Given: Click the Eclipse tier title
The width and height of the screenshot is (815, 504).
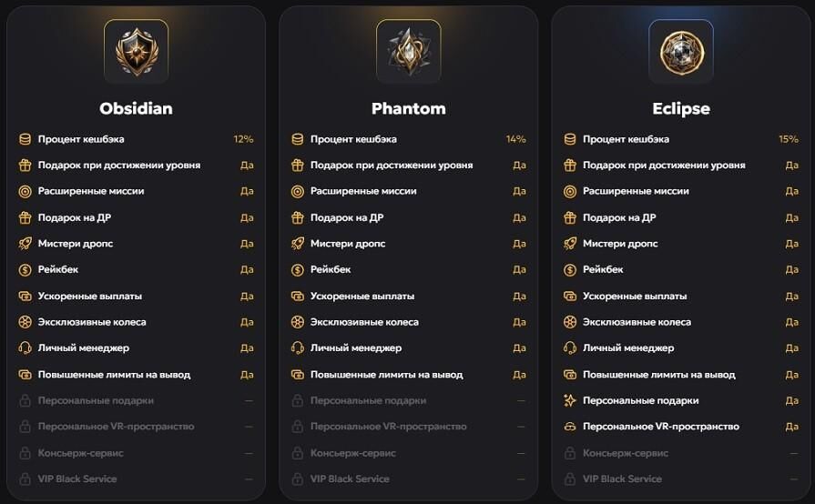Looking at the screenshot, I should pos(681,108).
